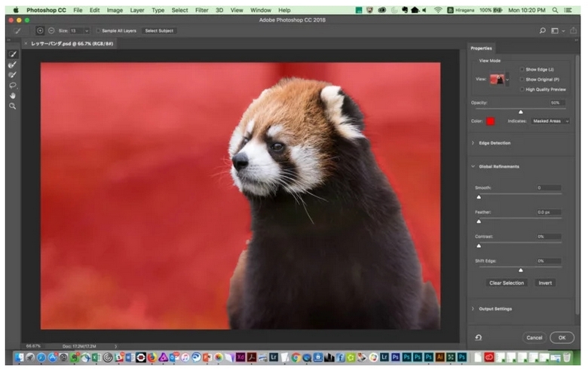The image size is (588, 369).
Task: Activate the Hand tool
Action: [x=13, y=96]
